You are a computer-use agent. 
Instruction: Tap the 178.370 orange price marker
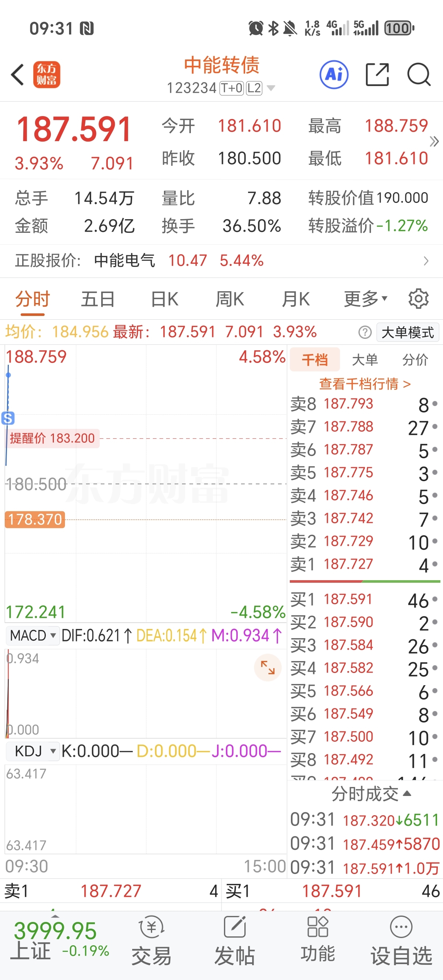point(35,519)
